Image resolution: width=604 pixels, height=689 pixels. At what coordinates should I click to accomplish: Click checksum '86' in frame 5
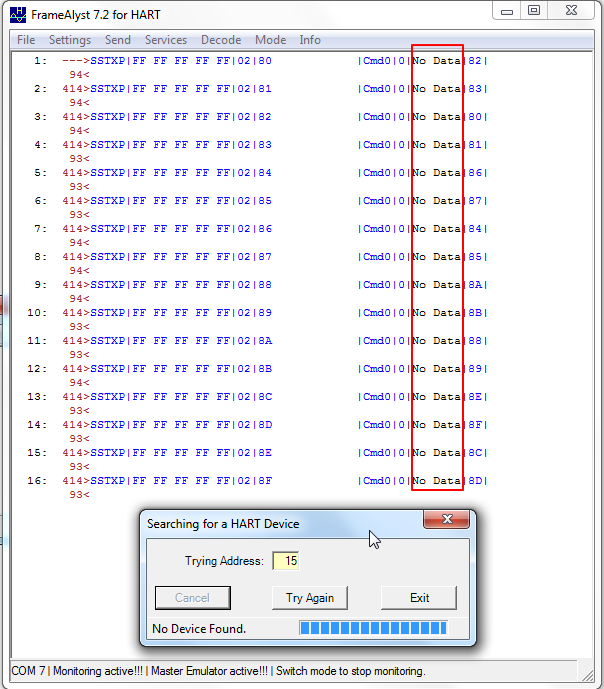coord(475,173)
